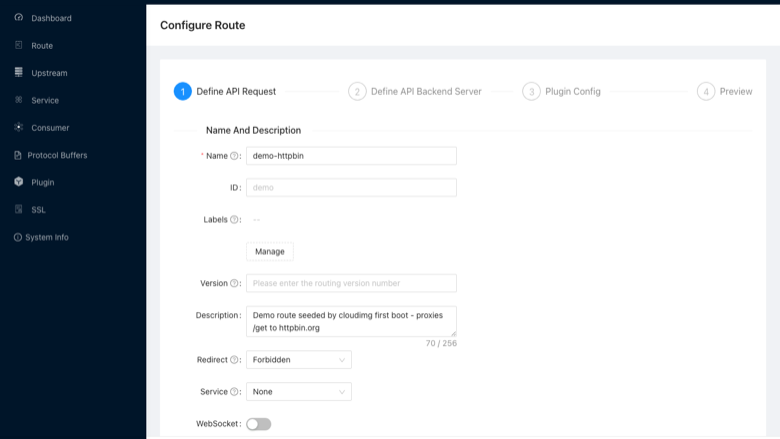Screen dimensions: 780x439
Task: Click the Service sidebar icon
Action: coord(18,100)
